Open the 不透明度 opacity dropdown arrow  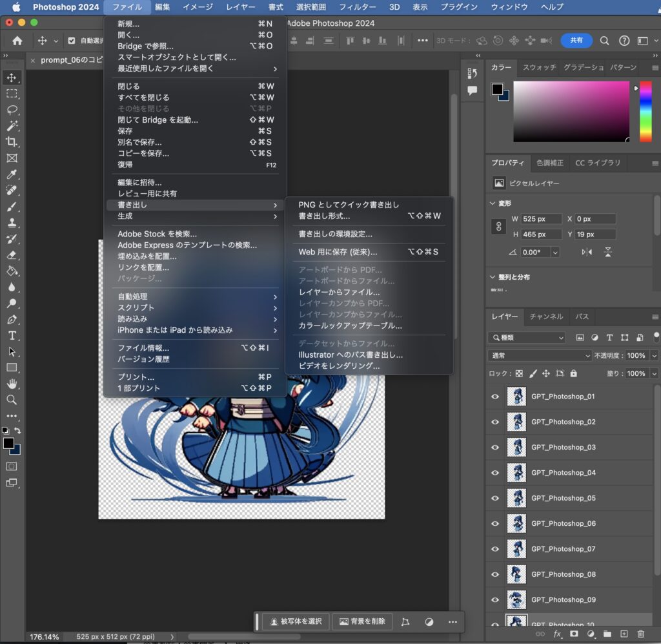655,355
